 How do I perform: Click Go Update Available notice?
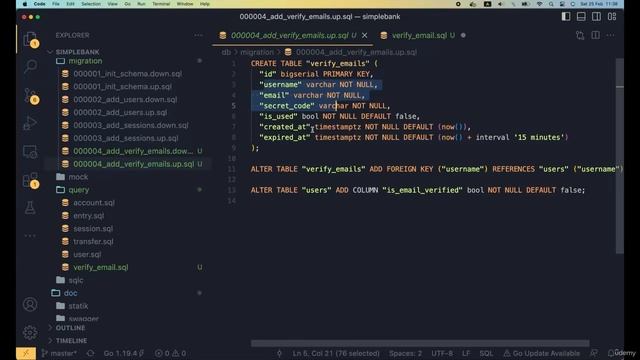pyautogui.click(x=542, y=353)
